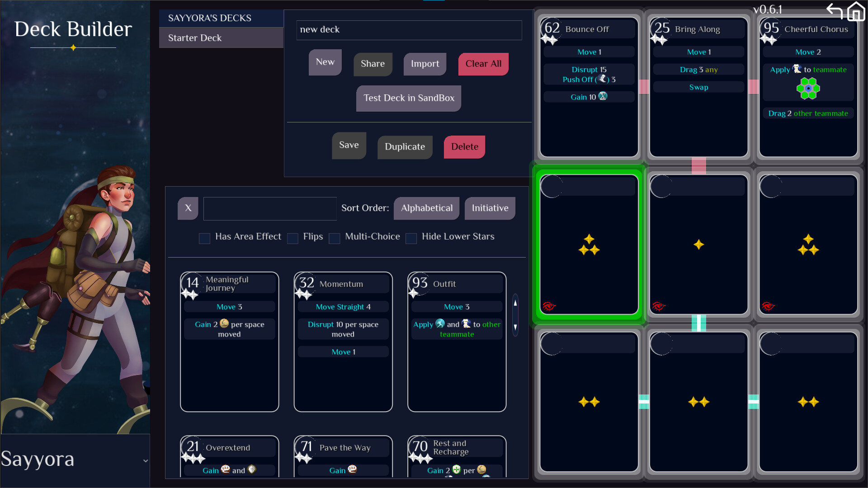Enable Hide Lower Stars filtering
The height and width of the screenshot is (488, 868).
411,238
